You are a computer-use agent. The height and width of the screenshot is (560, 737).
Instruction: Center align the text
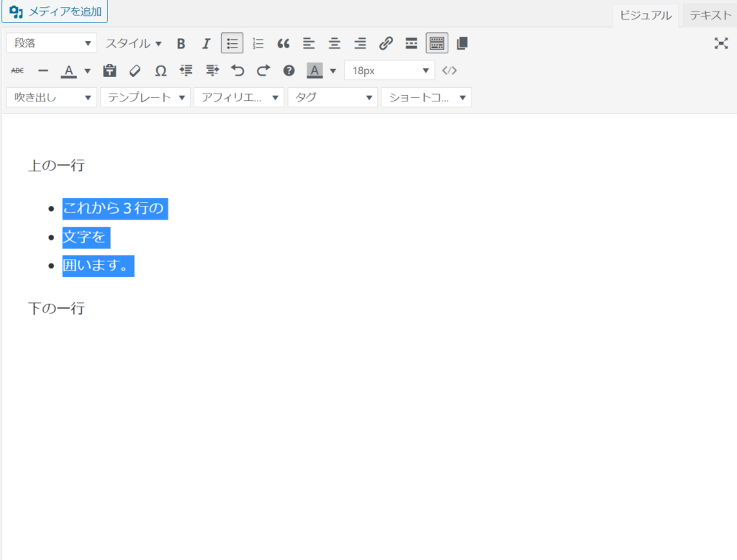334,44
